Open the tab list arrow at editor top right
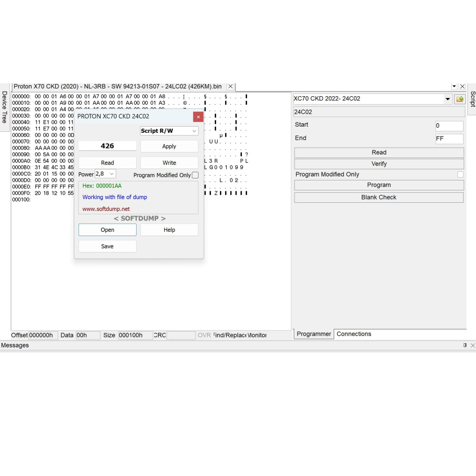 454,87
